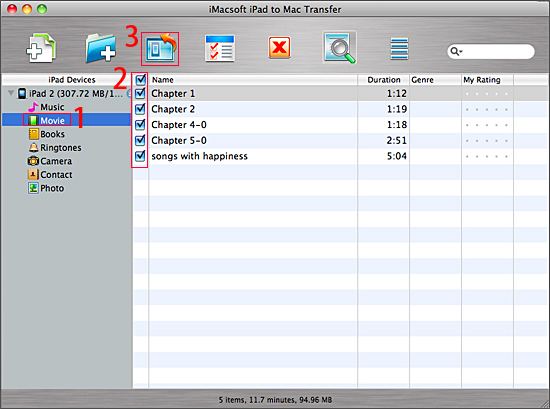Set rating dots for Chapter 5-0
The height and width of the screenshot is (409, 550).
(487, 141)
